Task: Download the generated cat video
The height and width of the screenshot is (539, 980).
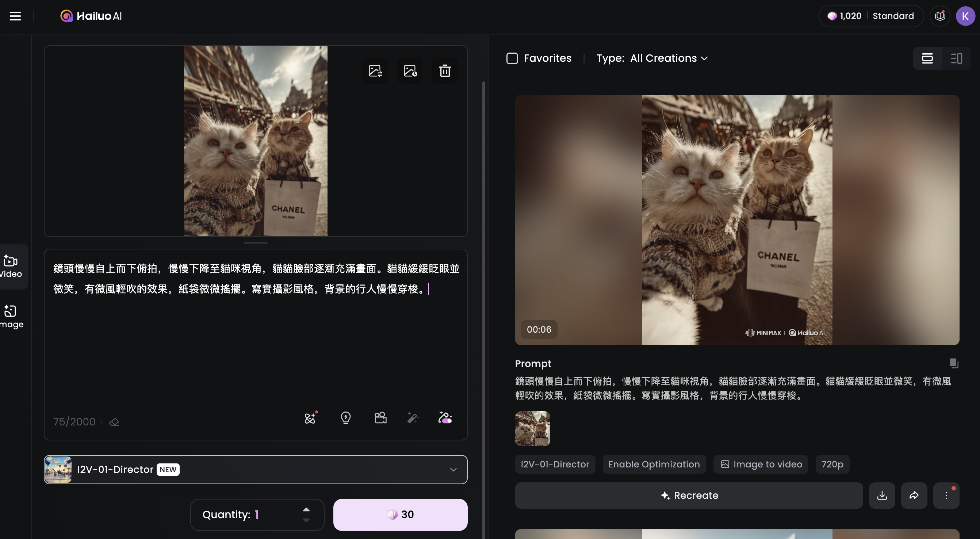Action: click(x=882, y=495)
